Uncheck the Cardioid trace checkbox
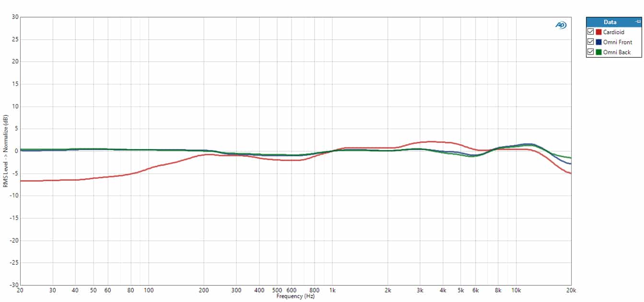This screenshot has width=644, height=302. tap(591, 32)
